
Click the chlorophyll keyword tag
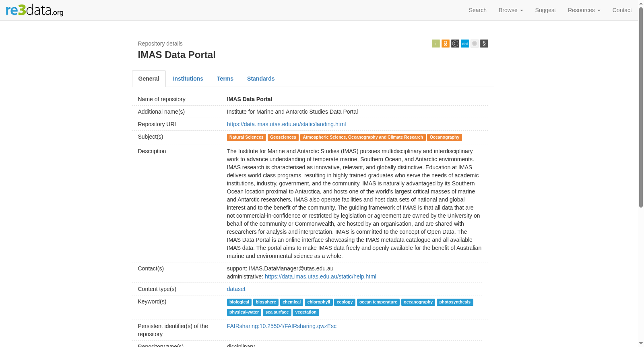tap(318, 302)
